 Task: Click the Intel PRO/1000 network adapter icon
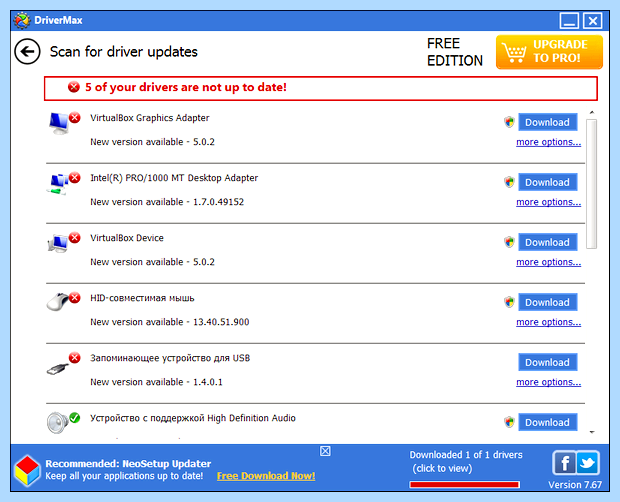[x=58, y=184]
